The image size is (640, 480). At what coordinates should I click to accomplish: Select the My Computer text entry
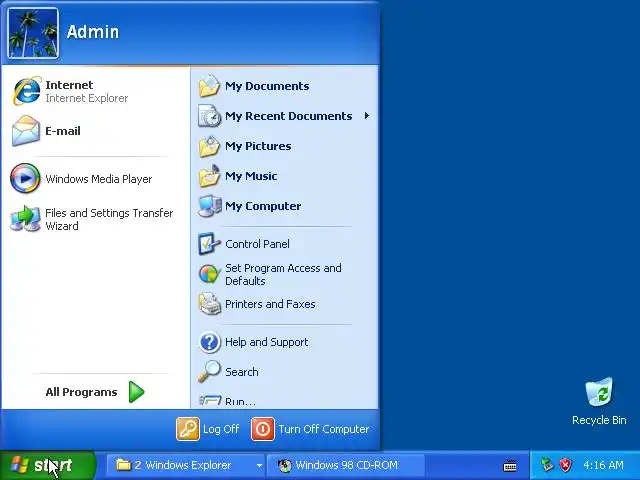[263, 206]
